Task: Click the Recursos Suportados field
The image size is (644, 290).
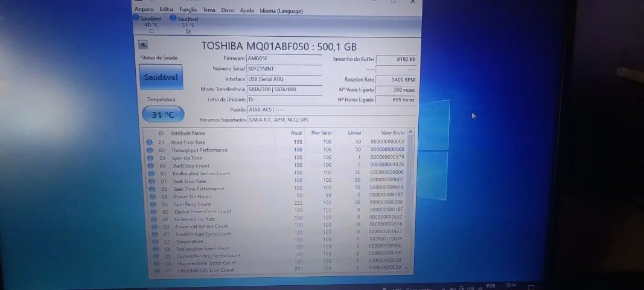Action: [x=332, y=120]
